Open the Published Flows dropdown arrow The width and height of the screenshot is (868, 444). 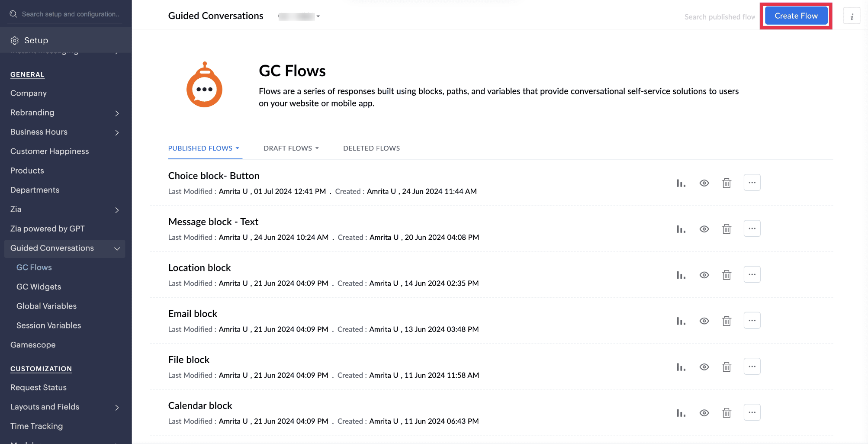pyautogui.click(x=238, y=148)
